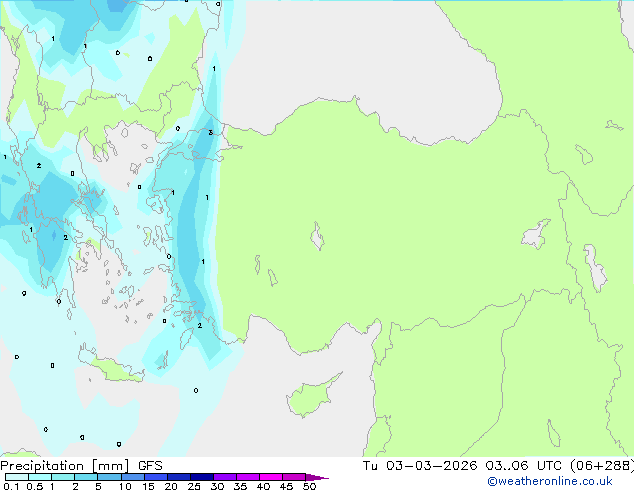Image resolution: width=634 pixels, height=490 pixels.
Task: Click the legend swatch between 20 and 25
Action: [178, 477]
